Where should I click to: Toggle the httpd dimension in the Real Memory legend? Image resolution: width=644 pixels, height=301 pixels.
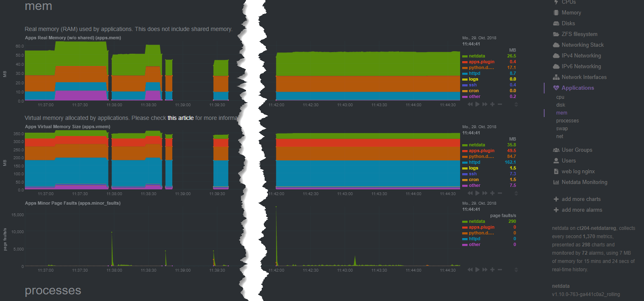click(x=475, y=73)
